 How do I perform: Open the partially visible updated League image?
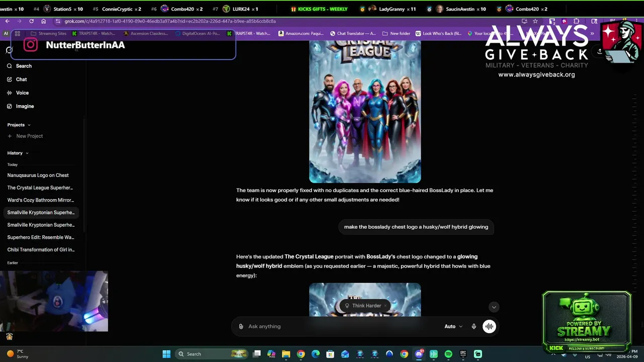pos(365,300)
